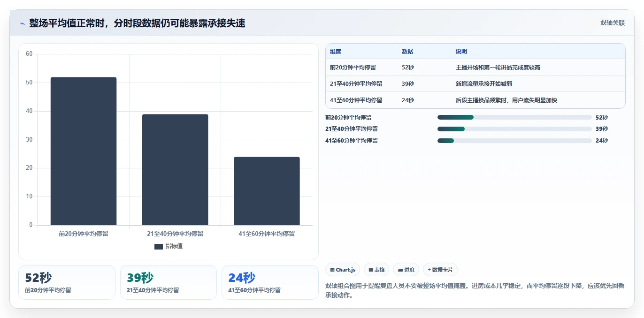Click the panel title 整场平均值正常时
Viewport: 644px width, 318px height.
pos(137,23)
